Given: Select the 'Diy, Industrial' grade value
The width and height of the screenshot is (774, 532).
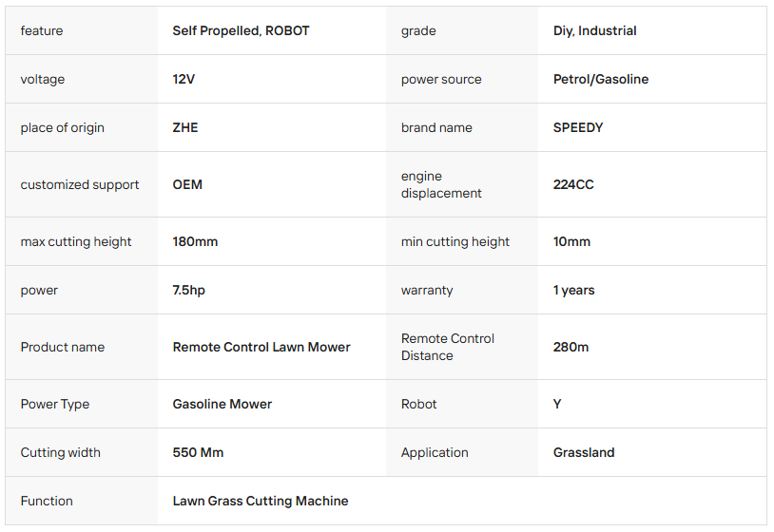Looking at the screenshot, I should point(594,30).
